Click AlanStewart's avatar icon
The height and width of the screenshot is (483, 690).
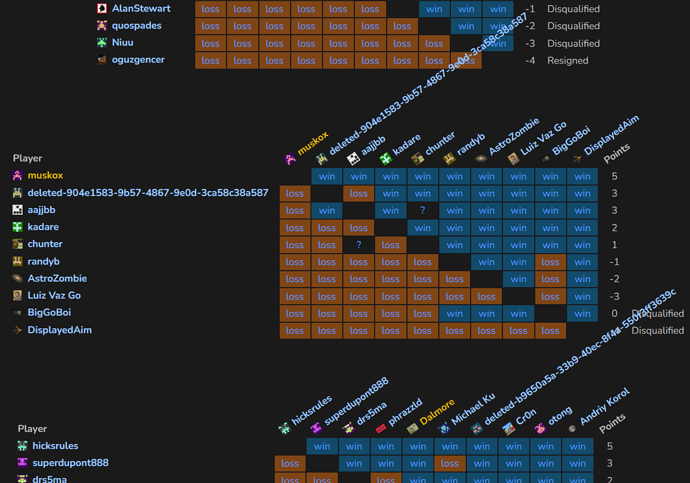pyautogui.click(x=102, y=8)
